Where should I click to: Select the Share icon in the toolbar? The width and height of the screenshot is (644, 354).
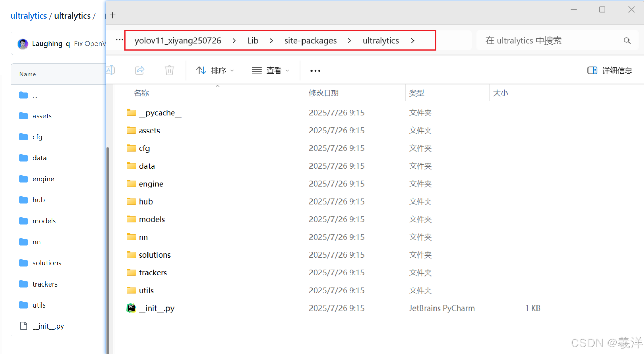point(140,70)
